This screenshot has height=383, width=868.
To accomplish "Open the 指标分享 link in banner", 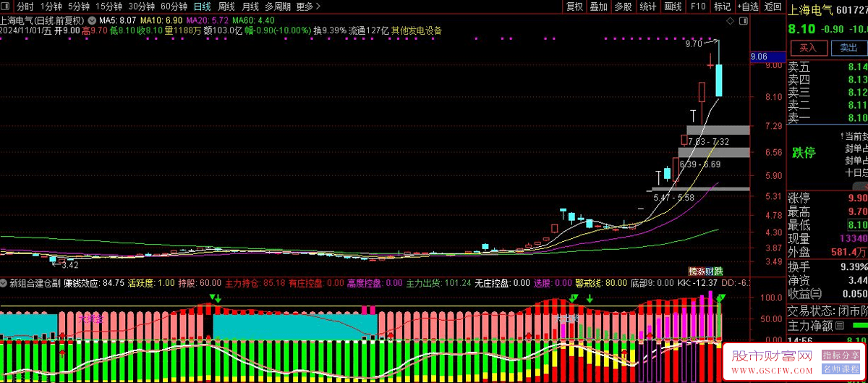I will coord(840,355).
